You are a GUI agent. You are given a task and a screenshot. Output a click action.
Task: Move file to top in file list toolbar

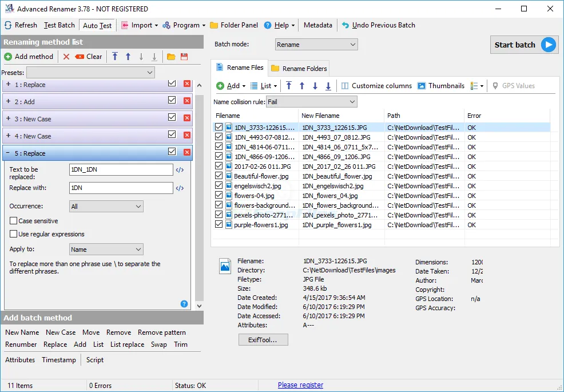coord(289,86)
